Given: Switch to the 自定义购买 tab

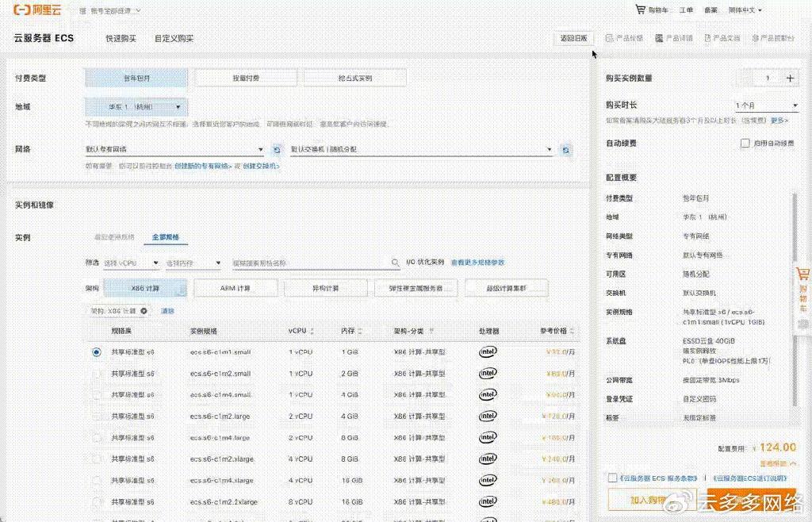Looking at the screenshot, I should (x=174, y=38).
